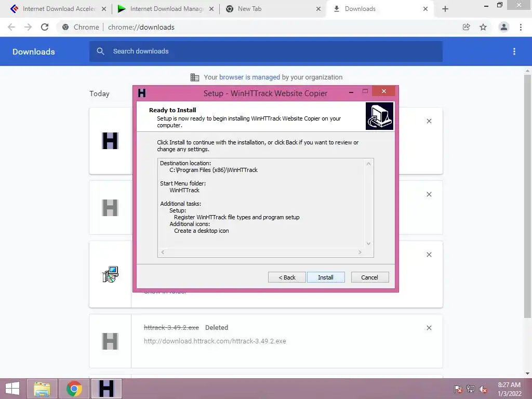The image size is (532, 399).
Task: Remove the first download entry from list
Action: point(429,121)
